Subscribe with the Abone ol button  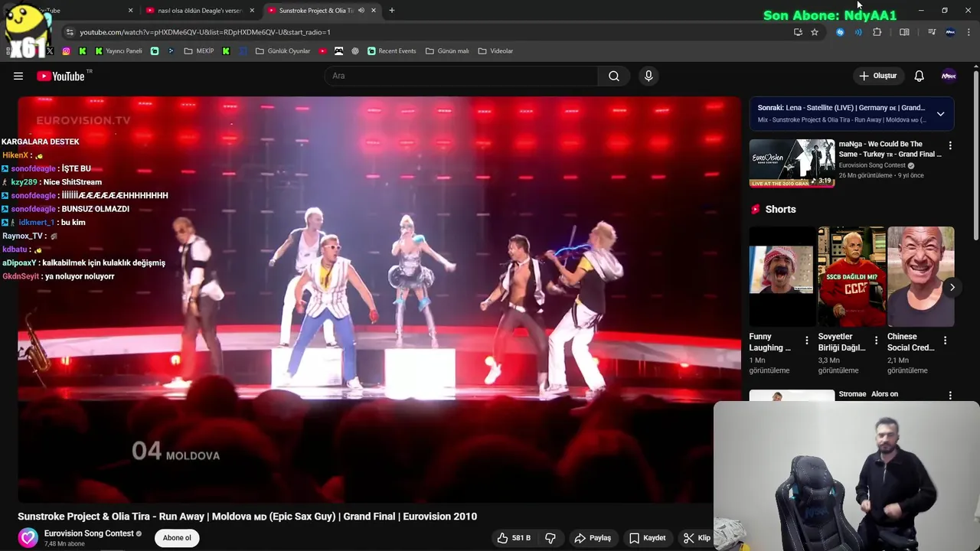pyautogui.click(x=177, y=538)
